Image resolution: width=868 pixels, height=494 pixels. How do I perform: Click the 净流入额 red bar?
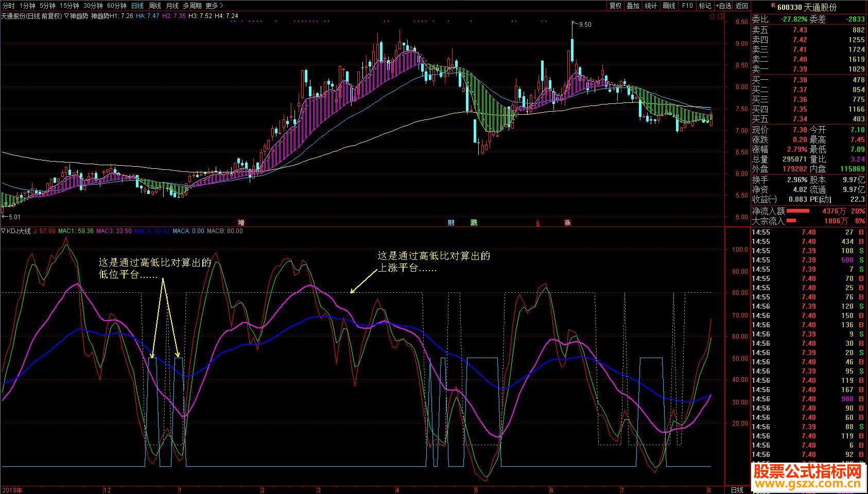click(x=797, y=211)
